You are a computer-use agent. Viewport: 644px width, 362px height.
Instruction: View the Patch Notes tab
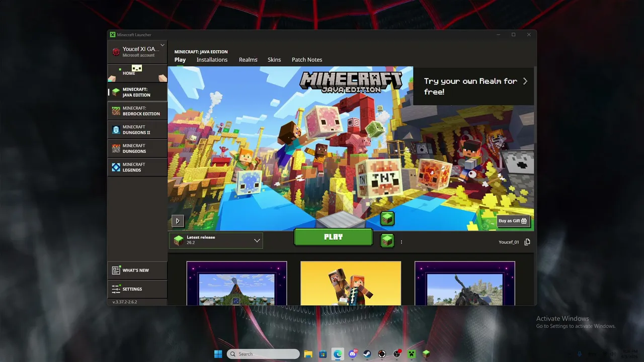coord(307,60)
